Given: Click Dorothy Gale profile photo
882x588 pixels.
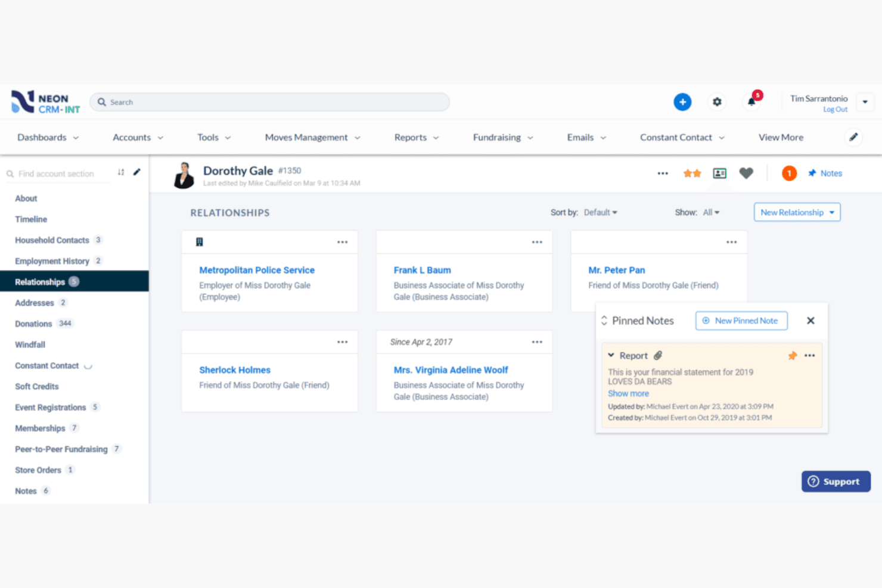Looking at the screenshot, I should point(184,175).
